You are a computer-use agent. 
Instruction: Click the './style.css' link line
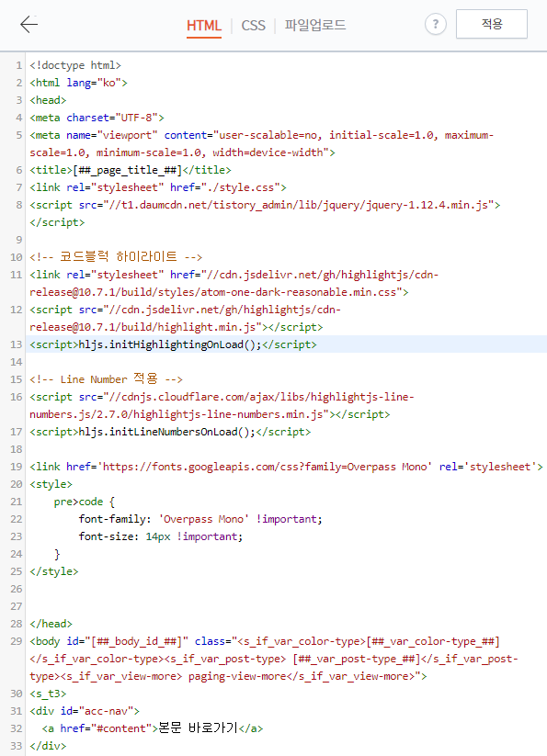pos(158,187)
